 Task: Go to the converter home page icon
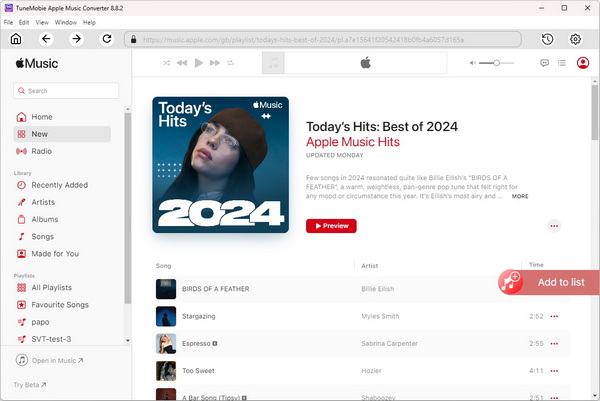pos(16,39)
